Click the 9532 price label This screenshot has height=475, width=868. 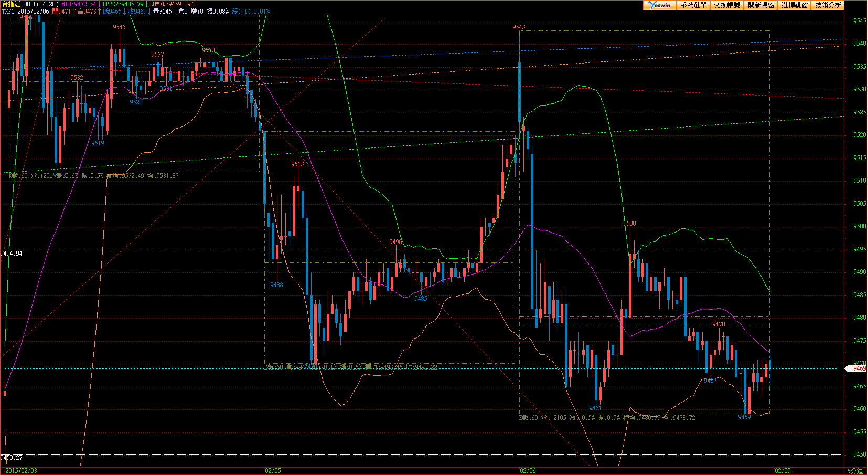pyautogui.click(x=77, y=78)
